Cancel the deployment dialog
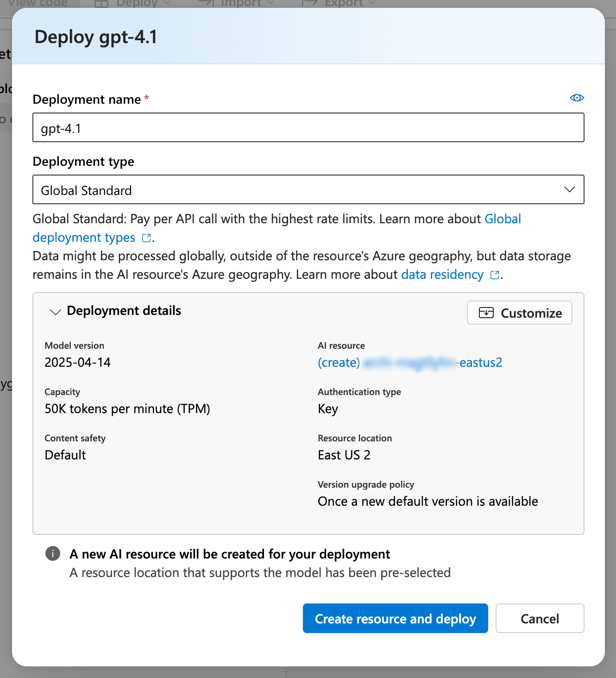The height and width of the screenshot is (678, 616). pyautogui.click(x=540, y=618)
